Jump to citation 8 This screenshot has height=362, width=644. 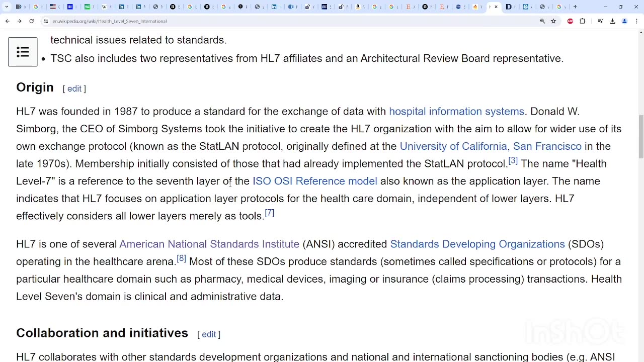pyautogui.click(x=181, y=258)
